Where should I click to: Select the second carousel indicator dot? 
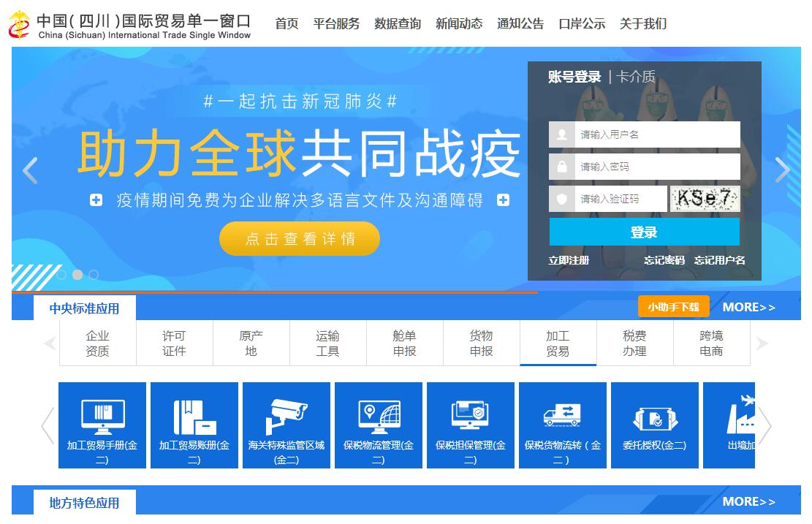click(77, 275)
